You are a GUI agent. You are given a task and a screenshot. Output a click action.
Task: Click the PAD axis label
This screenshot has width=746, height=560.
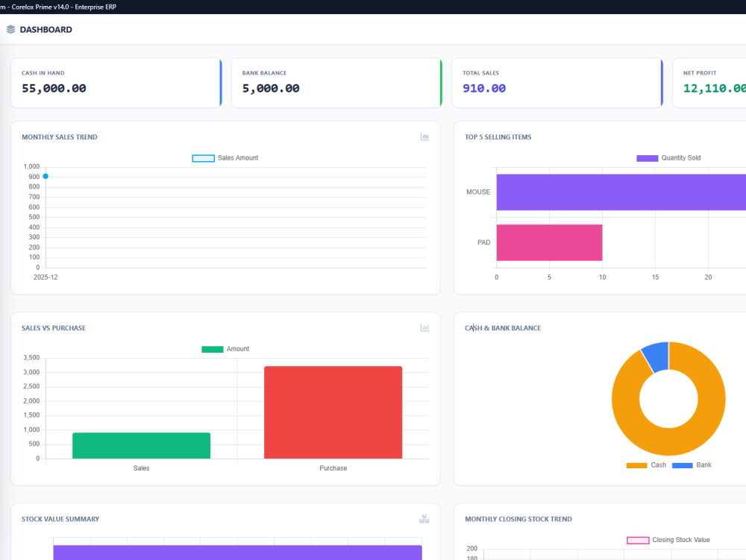point(484,242)
